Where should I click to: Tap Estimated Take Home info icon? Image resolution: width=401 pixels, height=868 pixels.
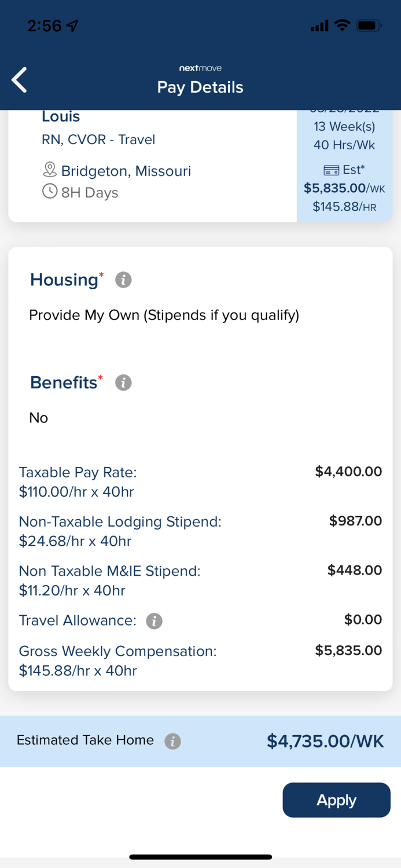(172, 741)
